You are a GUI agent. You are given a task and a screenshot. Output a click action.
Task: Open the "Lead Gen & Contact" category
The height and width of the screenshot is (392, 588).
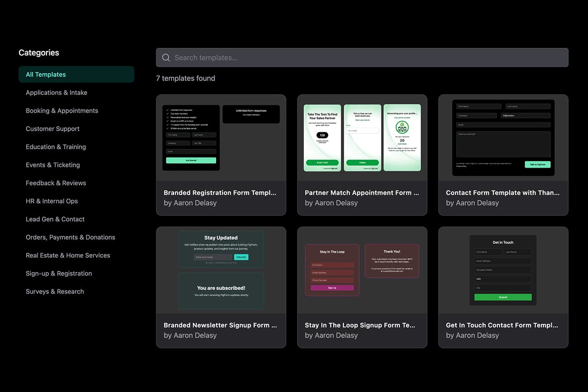(55, 219)
